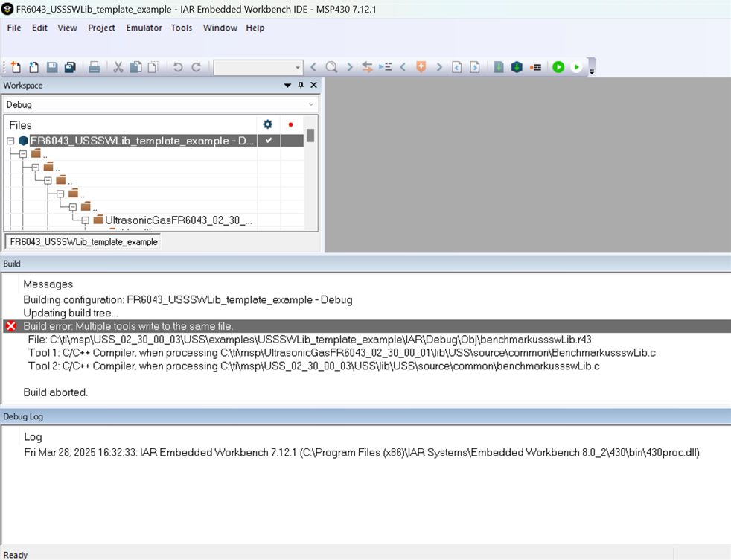Click the Undo arrow icon
This screenshot has width=731, height=560.
point(178,67)
